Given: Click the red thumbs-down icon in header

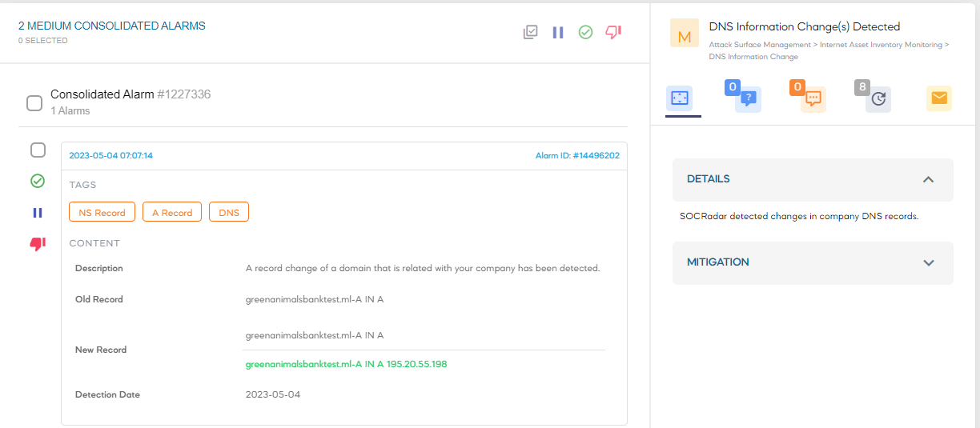Looking at the screenshot, I should (613, 32).
